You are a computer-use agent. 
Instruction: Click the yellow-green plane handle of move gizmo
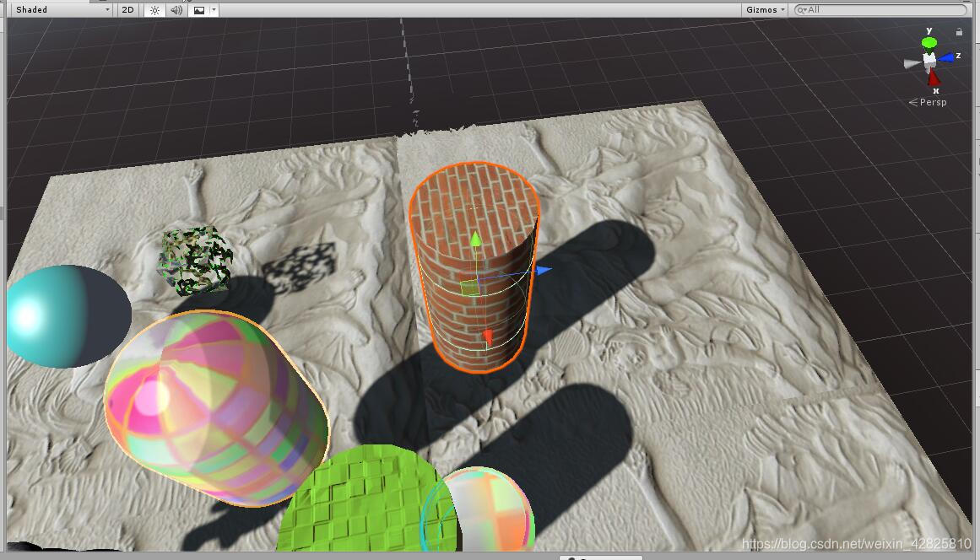tap(469, 288)
